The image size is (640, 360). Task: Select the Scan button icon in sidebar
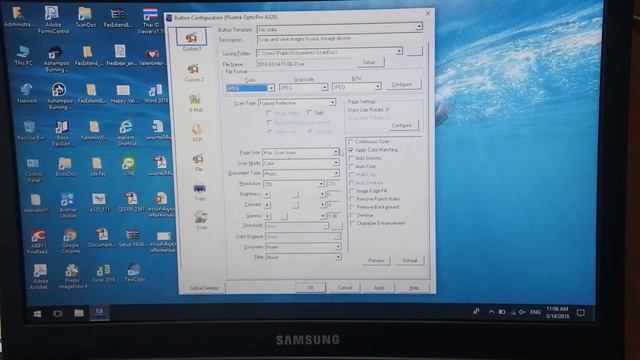tap(201, 217)
